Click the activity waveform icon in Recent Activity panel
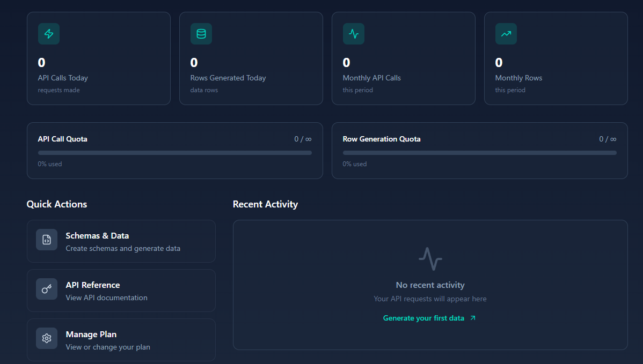 [x=430, y=258]
